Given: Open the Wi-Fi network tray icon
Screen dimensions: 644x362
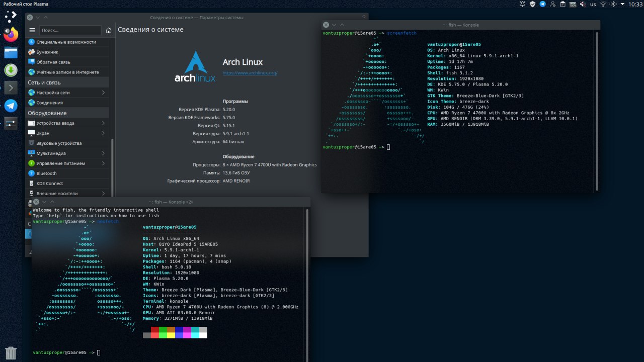Looking at the screenshot, I should tap(604, 4).
